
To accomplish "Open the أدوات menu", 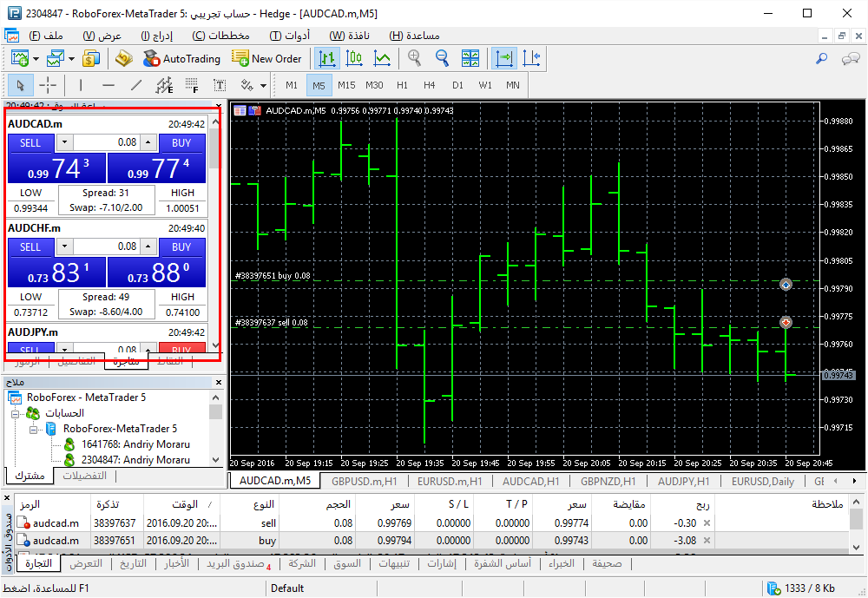I will click(290, 36).
